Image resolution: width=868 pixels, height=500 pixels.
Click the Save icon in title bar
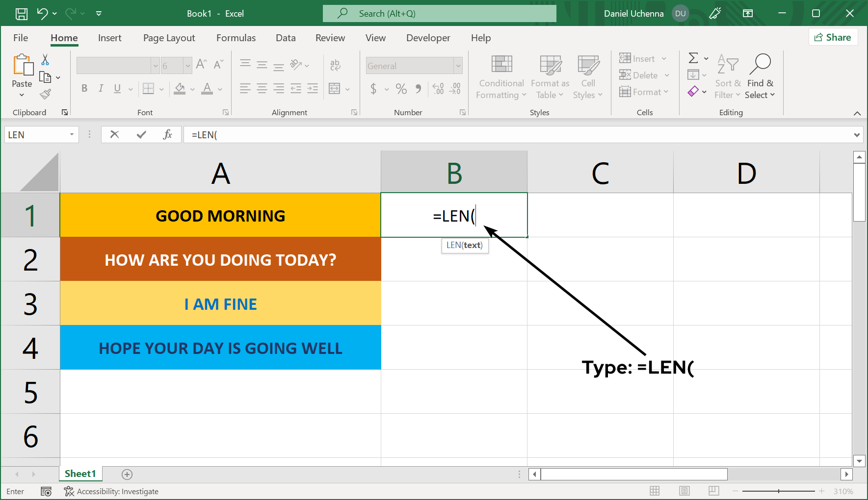tap(22, 14)
